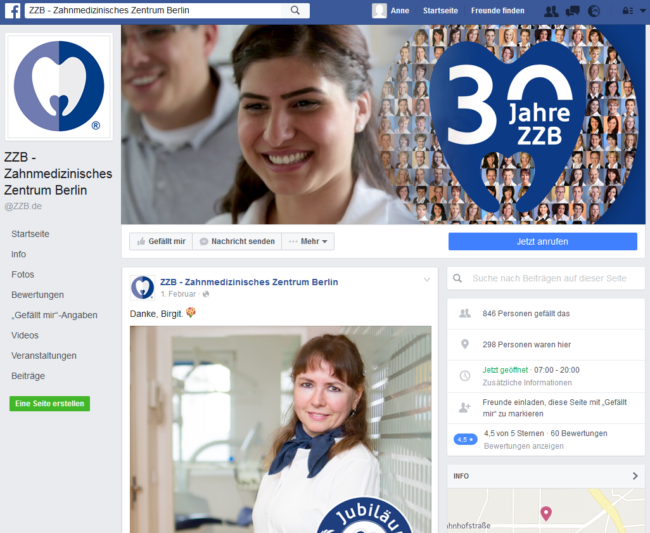Image resolution: width=650 pixels, height=533 pixels.
Task: Open messages icon in top bar
Action: tap(572, 11)
